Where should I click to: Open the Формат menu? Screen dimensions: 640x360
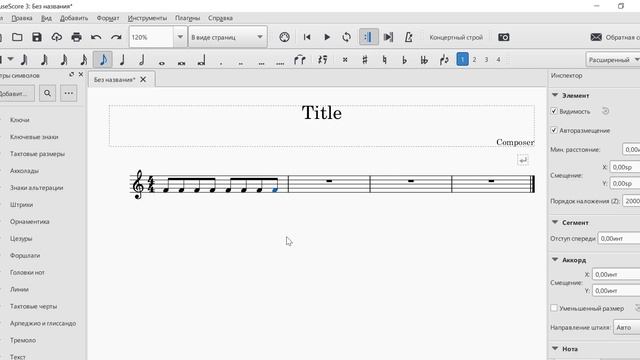tap(108, 18)
